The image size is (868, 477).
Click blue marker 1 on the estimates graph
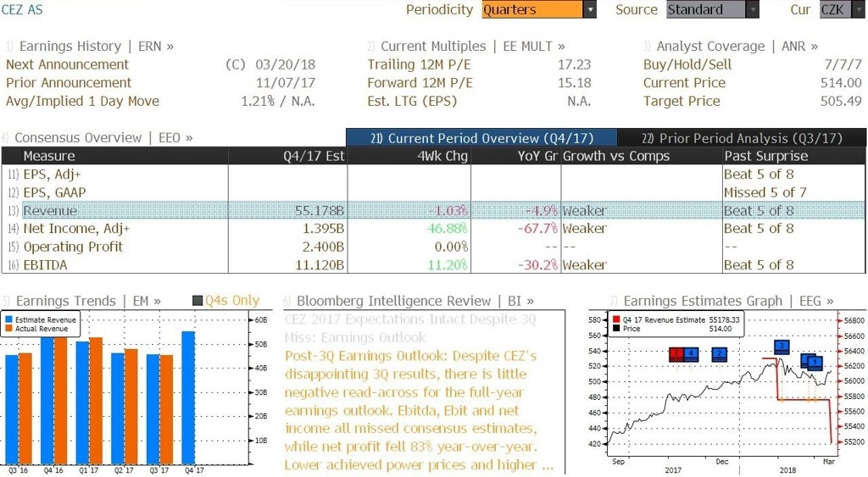click(815, 363)
